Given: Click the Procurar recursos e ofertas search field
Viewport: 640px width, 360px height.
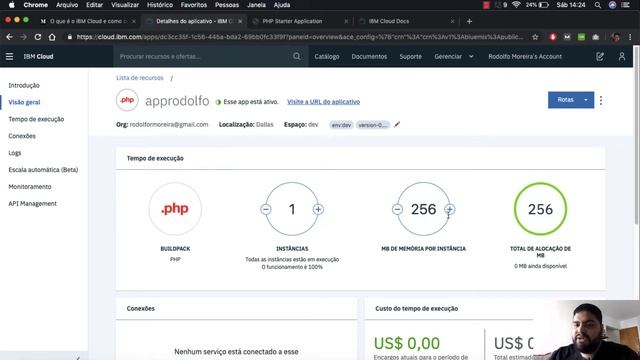Looking at the screenshot, I should [x=204, y=56].
